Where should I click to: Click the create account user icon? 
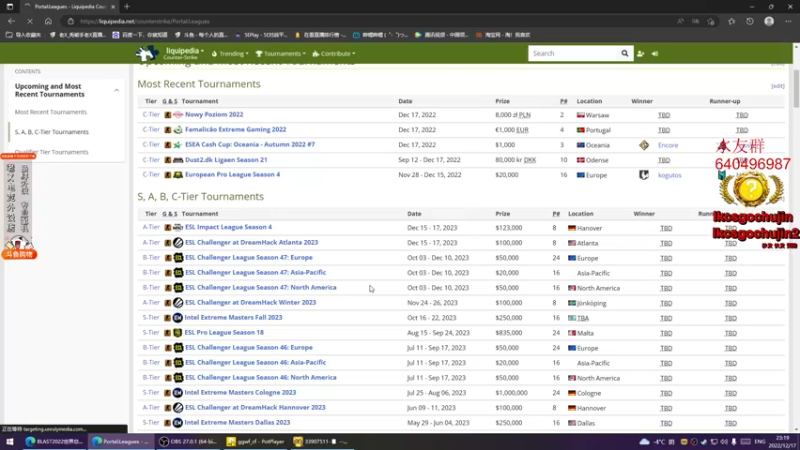[x=641, y=53]
